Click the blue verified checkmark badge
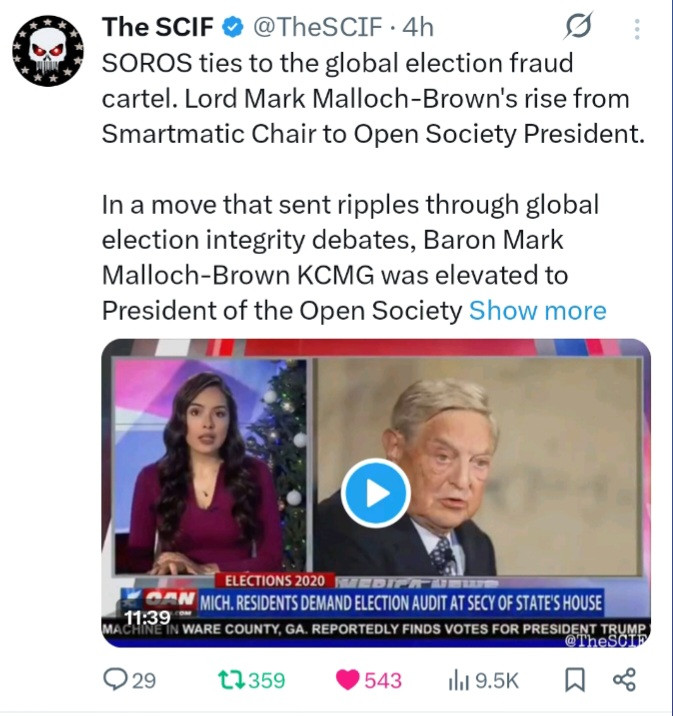The height and width of the screenshot is (716, 673). [x=233, y=27]
